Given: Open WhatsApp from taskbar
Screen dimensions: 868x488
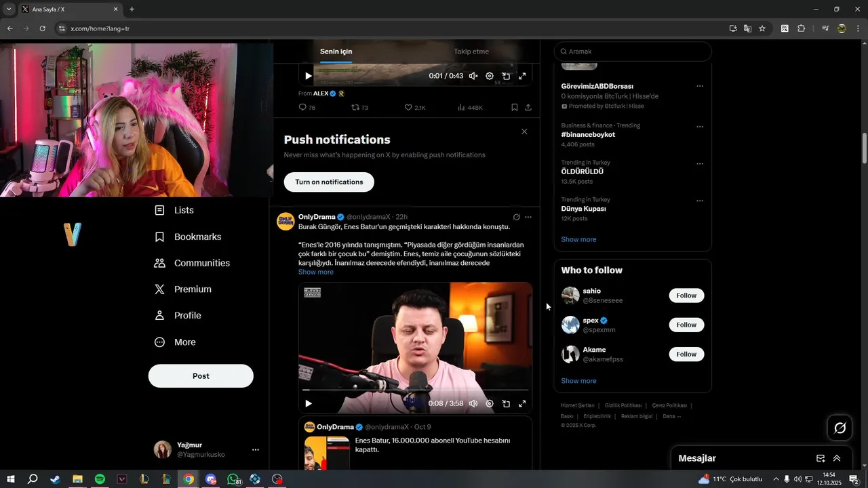Looking at the screenshot, I should 233,479.
